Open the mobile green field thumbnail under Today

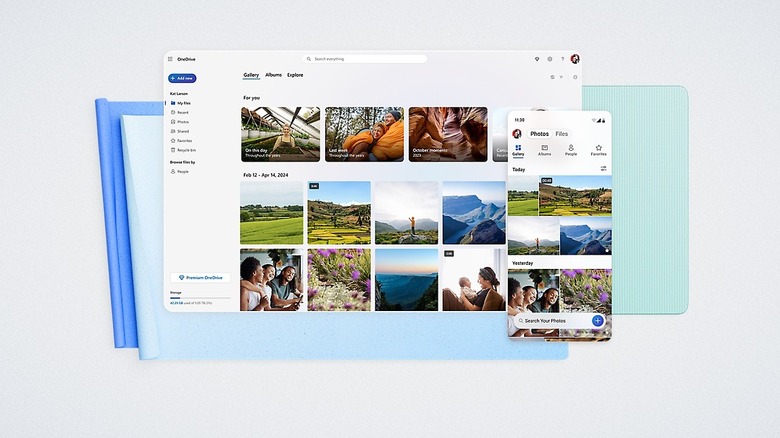(523, 196)
